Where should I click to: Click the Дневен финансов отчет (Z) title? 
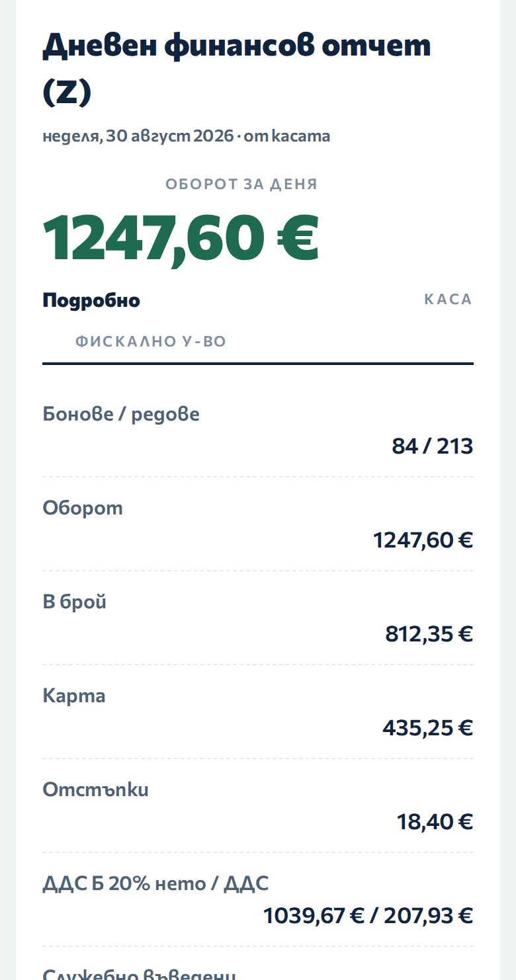(237, 68)
